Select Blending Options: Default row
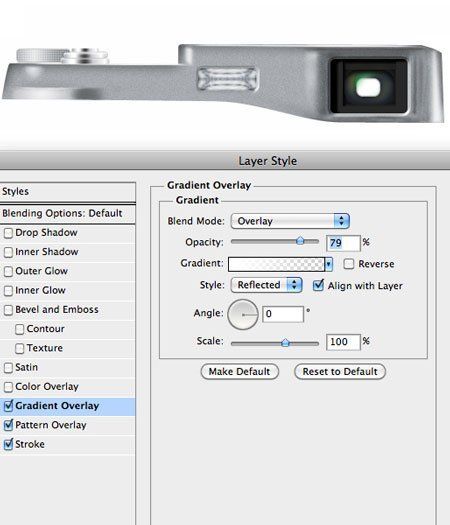 [67, 213]
